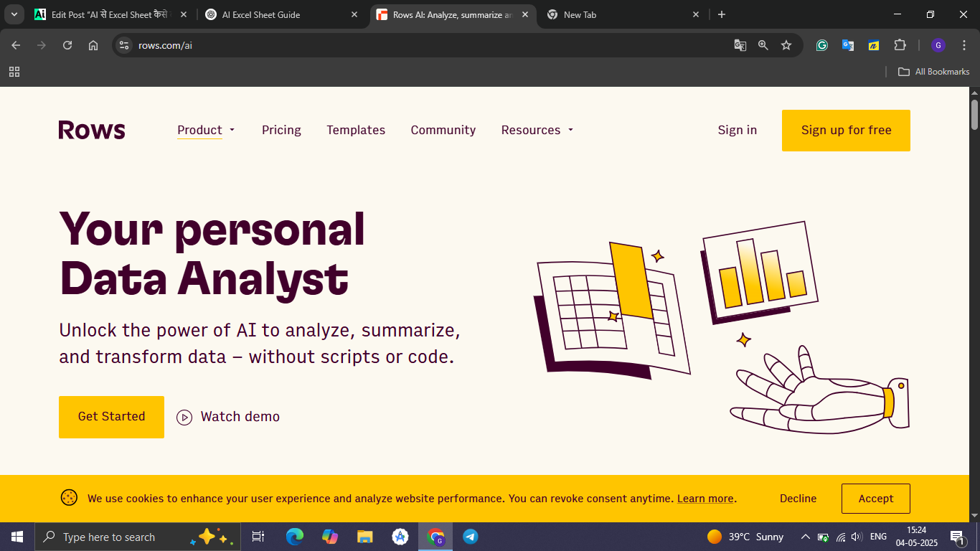The height and width of the screenshot is (551, 980).
Task: Open Grammarly extension icon
Action: [x=822, y=45]
